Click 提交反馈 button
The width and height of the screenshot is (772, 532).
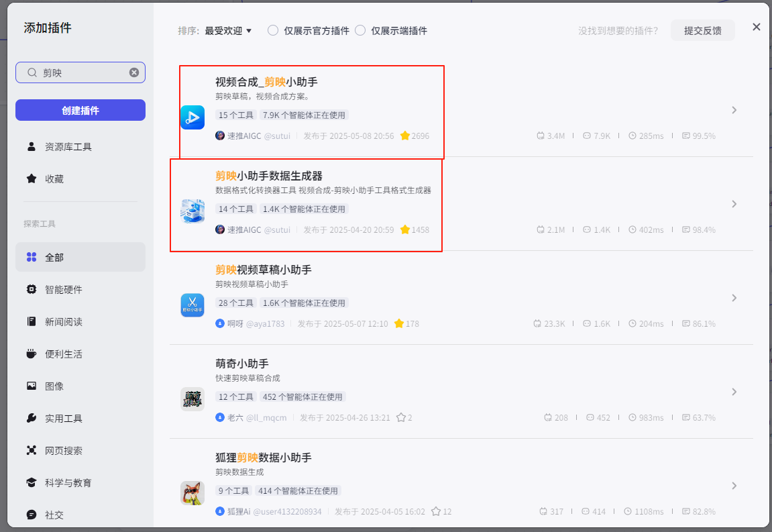[702, 31]
